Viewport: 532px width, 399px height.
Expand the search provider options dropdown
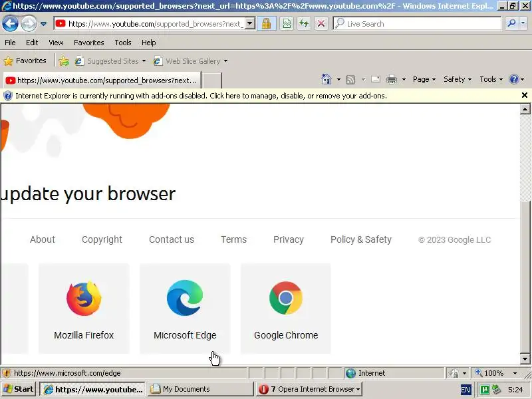click(523, 23)
